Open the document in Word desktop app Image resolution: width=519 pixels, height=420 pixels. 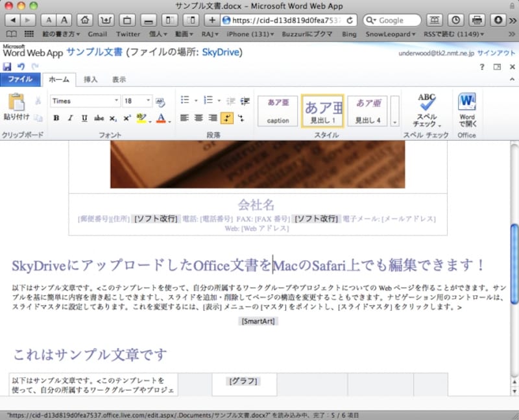(x=466, y=109)
